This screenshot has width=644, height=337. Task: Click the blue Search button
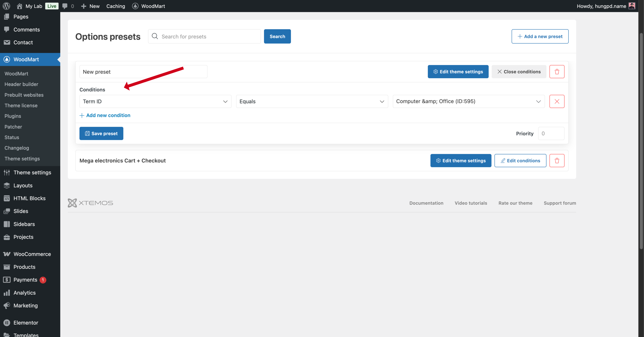coord(277,37)
